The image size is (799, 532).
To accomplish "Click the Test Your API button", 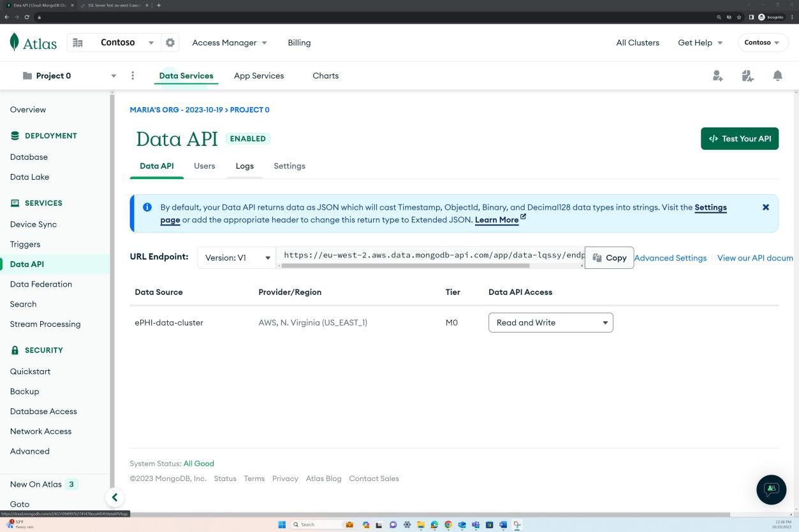I will 739,138.
